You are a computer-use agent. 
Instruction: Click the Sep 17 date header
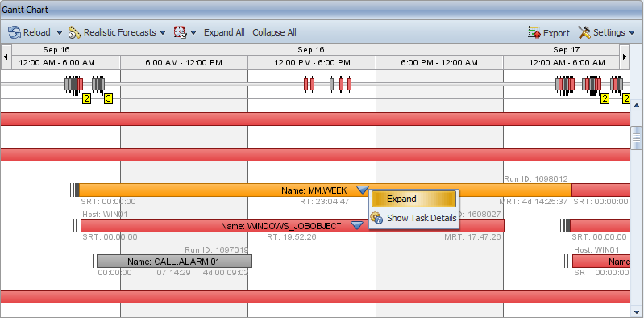point(566,50)
